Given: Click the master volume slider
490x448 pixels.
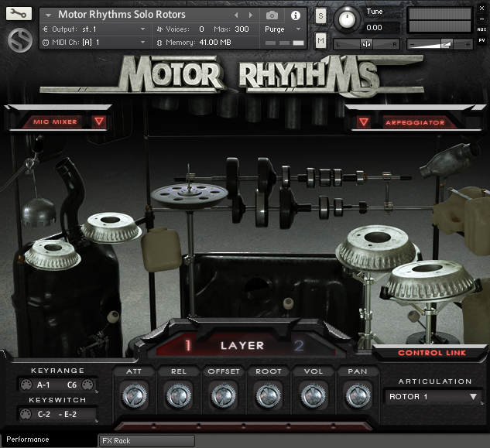Looking at the screenshot, I should point(440,44).
